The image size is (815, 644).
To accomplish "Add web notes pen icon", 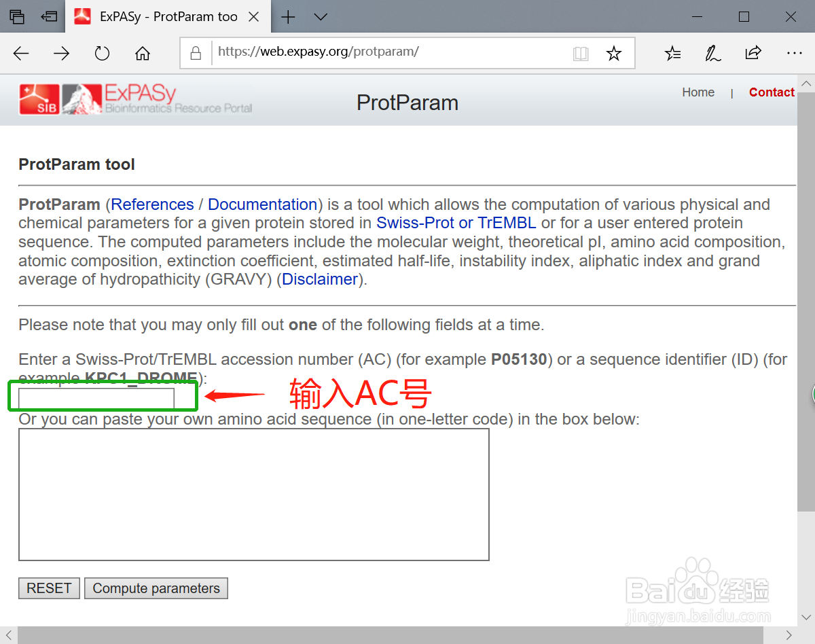I will [x=713, y=54].
